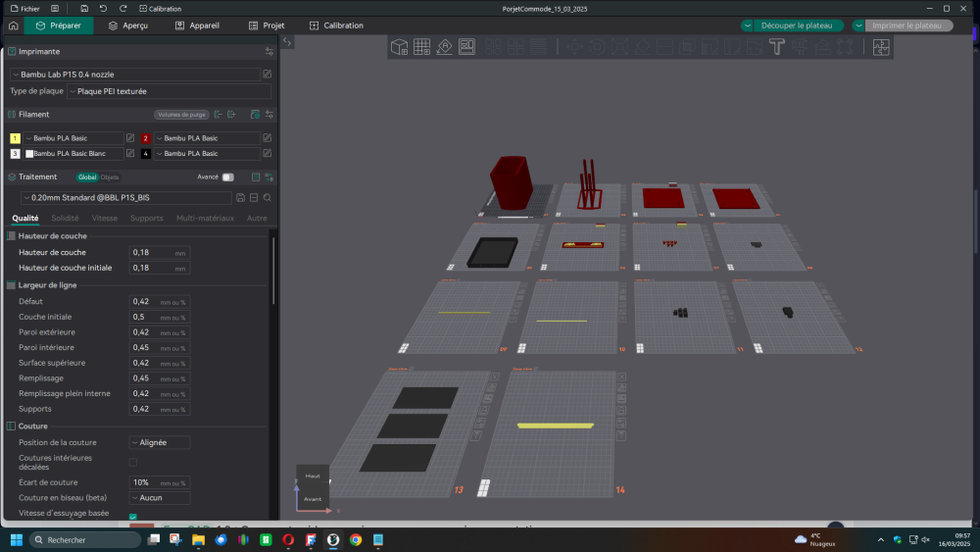
Task: Switch to the Aperçu tab
Action: pyautogui.click(x=127, y=25)
